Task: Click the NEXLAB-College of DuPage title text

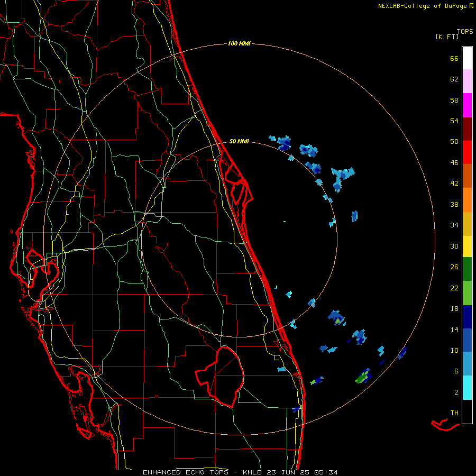Action: click(x=425, y=6)
